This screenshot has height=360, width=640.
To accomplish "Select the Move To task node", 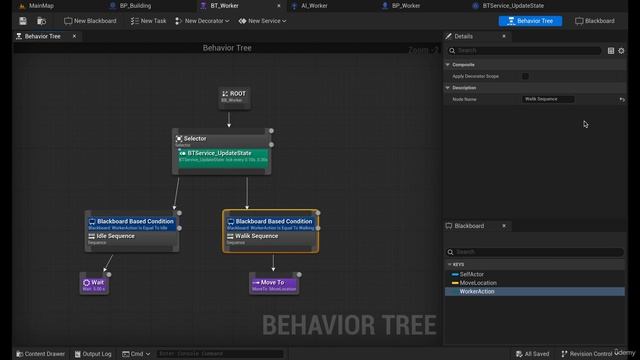I will coord(274,284).
